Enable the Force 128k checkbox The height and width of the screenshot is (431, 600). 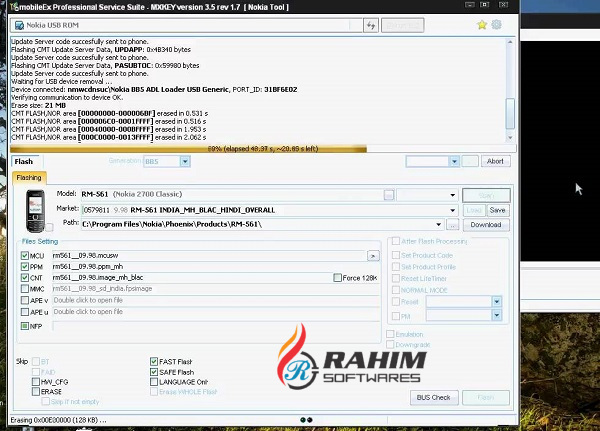tap(338, 278)
